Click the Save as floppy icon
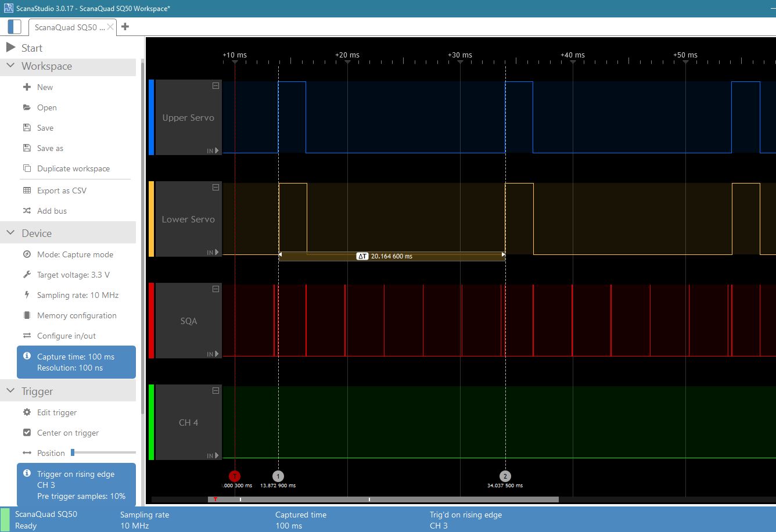Image resolution: width=776 pixels, height=532 pixels. (27, 148)
